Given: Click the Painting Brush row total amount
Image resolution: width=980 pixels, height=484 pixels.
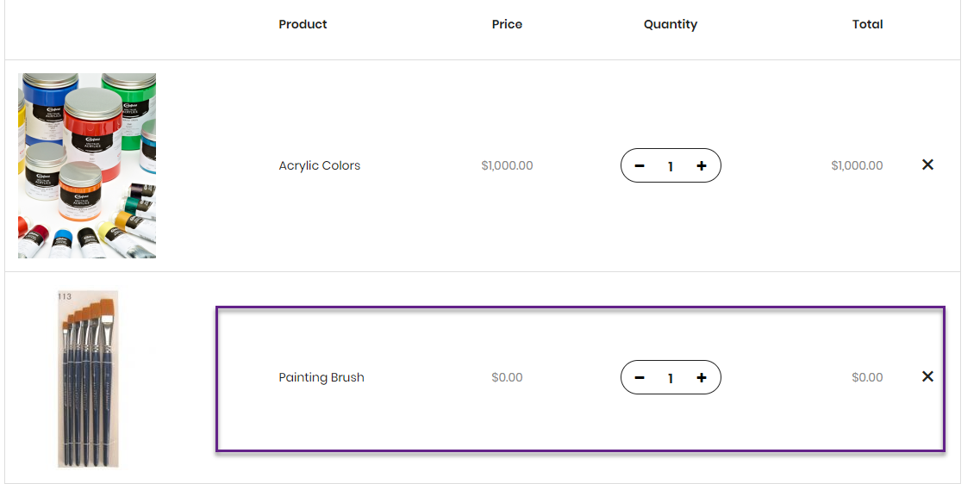Looking at the screenshot, I should (x=867, y=377).
